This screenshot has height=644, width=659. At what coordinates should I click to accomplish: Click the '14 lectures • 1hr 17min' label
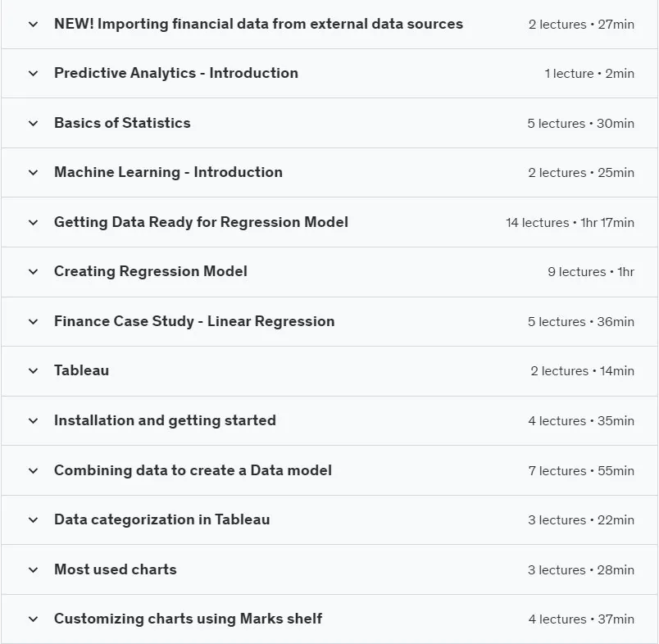tap(570, 223)
